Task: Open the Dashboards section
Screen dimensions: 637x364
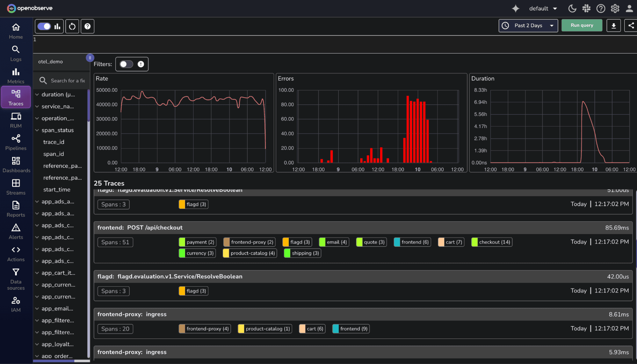Action: [16, 165]
